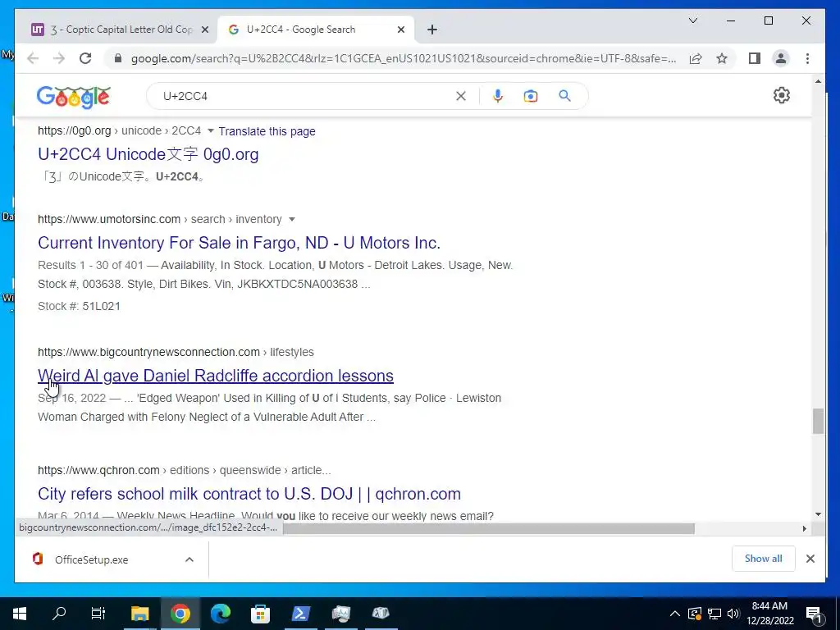Click the vertical scrollbar thumb
The image size is (840, 630).
click(x=818, y=421)
